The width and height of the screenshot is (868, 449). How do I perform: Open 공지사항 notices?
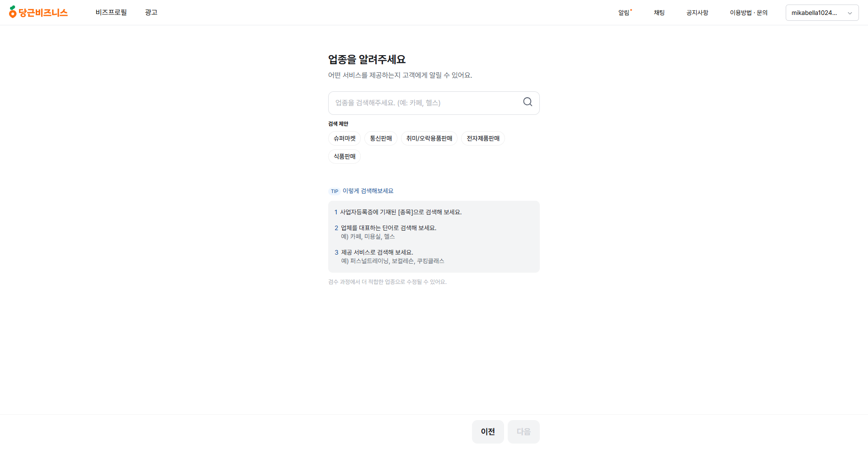pyautogui.click(x=697, y=13)
